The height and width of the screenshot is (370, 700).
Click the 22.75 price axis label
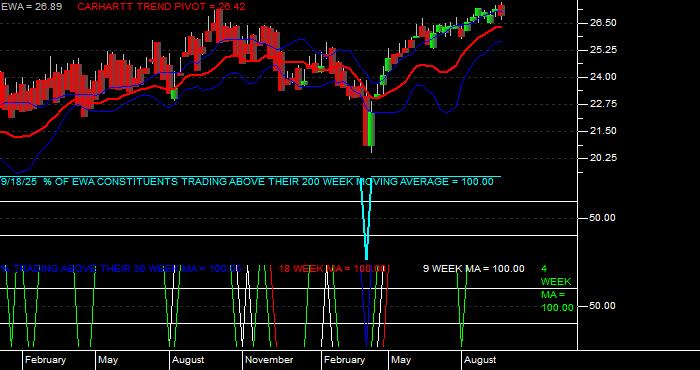(x=603, y=104)
